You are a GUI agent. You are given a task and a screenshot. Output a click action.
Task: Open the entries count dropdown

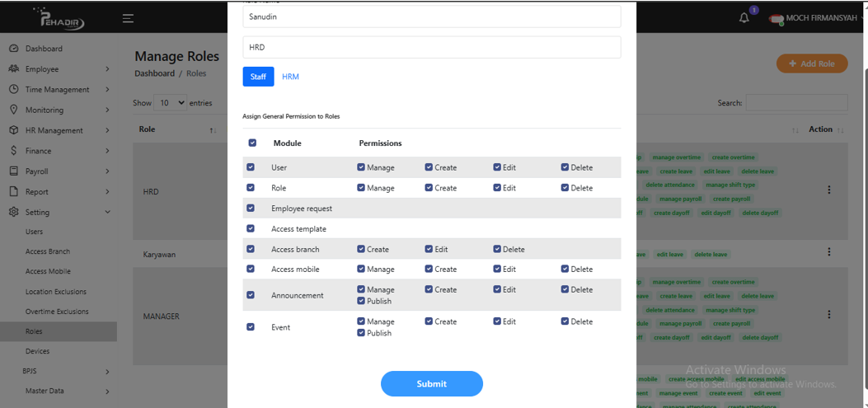171,103
